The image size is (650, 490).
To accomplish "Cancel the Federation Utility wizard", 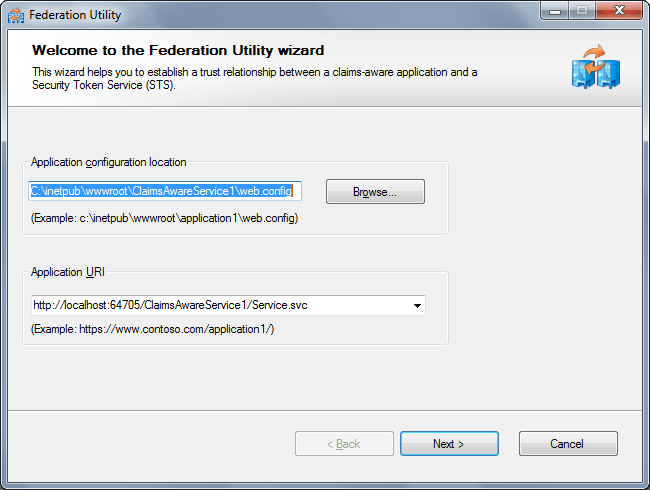I will (x=567, y=444).
